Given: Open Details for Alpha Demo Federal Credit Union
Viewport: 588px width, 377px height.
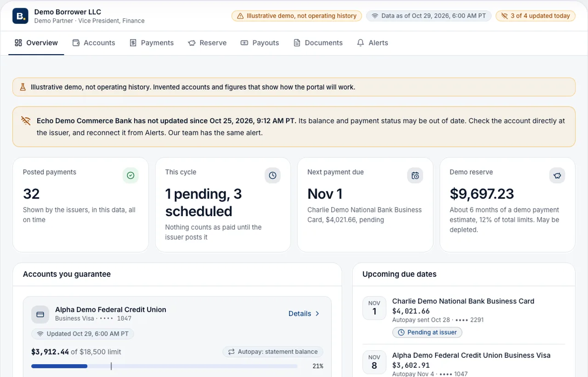Looking at the screenshot, I should coord(304,314).
